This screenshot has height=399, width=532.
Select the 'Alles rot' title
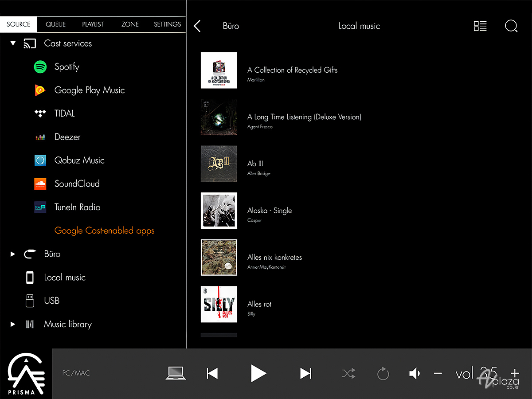[259, 304]
